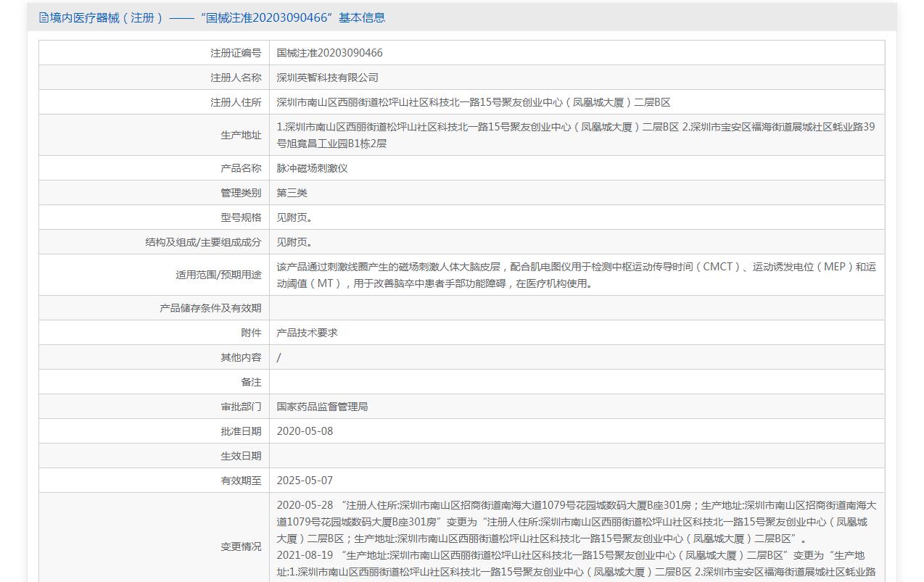Click the 注册人住所 address value
Image resolution: width=924 pixels, height=582 pixels.
[x=473, y=102]
